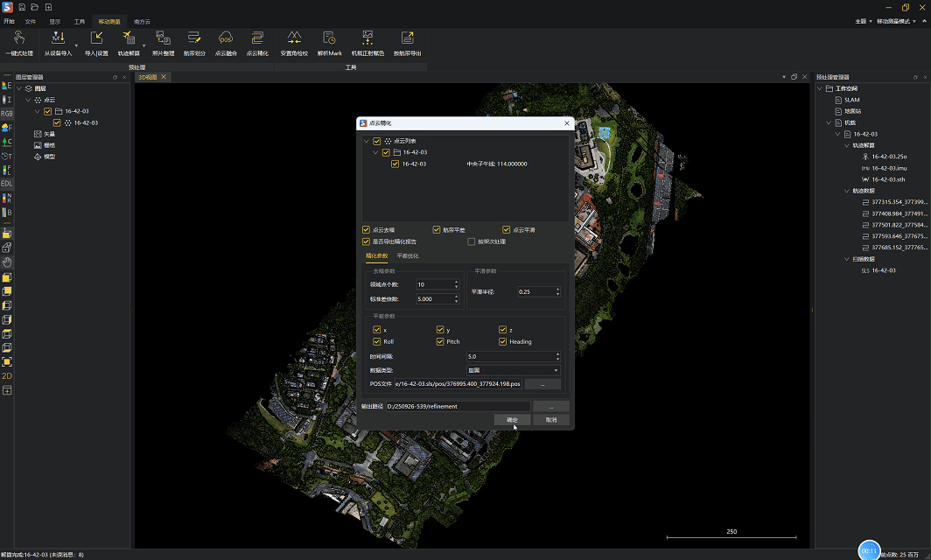Uncheck the 点云去噪 checkbox

(367, 230)
